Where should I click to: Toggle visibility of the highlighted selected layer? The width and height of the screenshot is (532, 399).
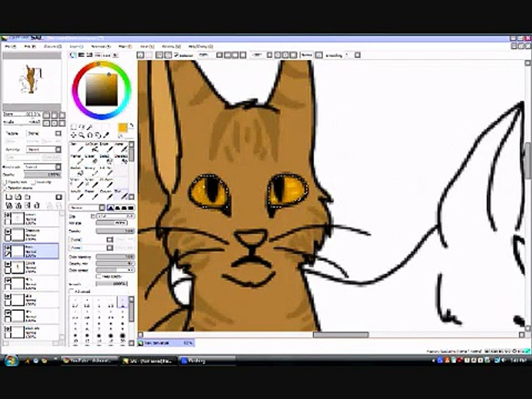point(8,248)
